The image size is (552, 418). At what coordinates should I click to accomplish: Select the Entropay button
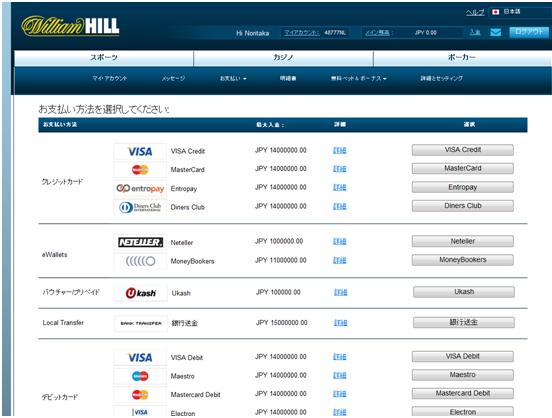point(463,187)
